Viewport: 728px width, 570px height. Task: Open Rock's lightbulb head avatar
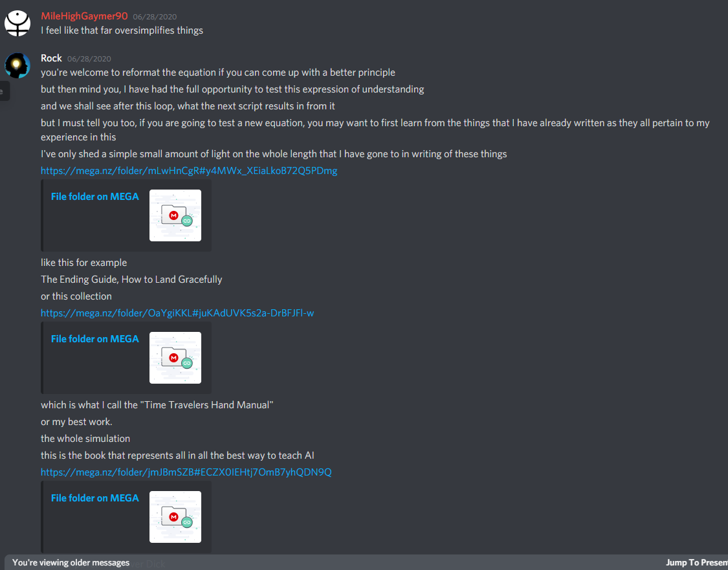17,65
